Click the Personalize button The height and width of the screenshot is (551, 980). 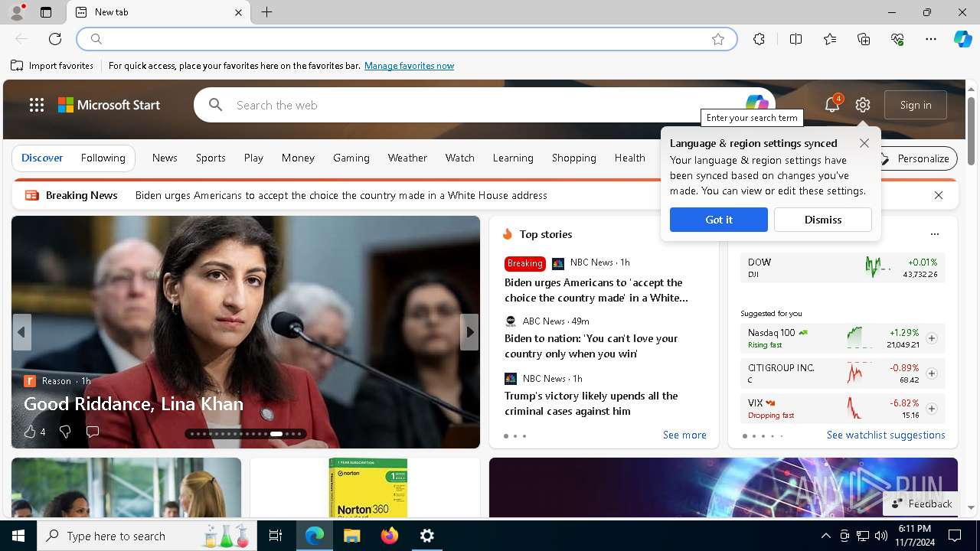point(916,158)
